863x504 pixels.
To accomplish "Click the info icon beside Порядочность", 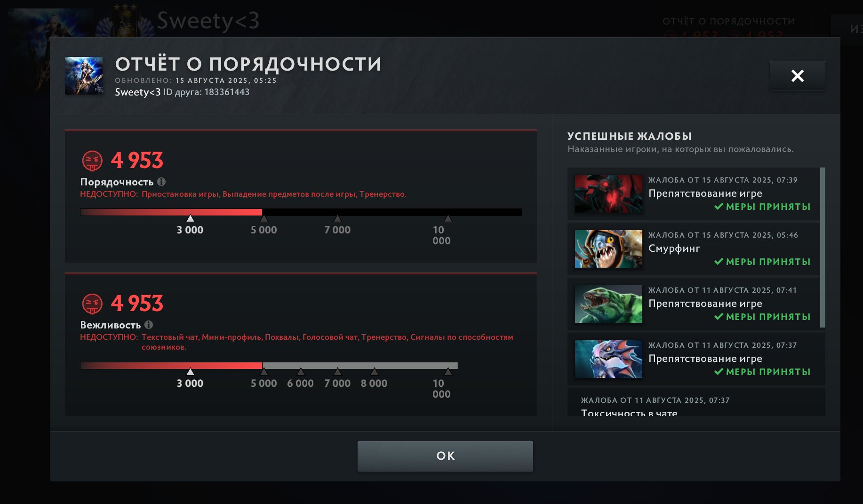I will (161, 182).
